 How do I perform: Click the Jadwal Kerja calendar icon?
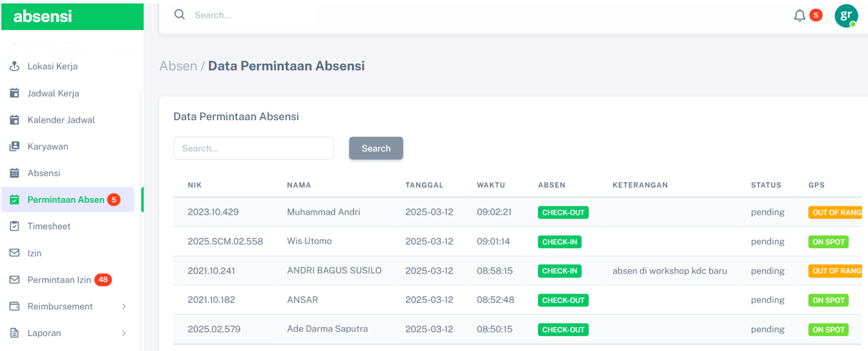[14, 93]
